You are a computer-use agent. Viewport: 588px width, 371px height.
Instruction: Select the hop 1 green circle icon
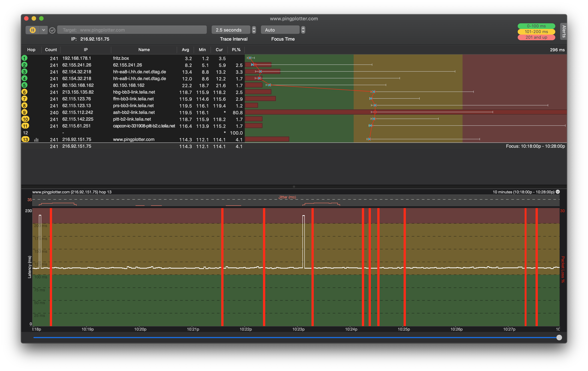[x=24, y=58]
